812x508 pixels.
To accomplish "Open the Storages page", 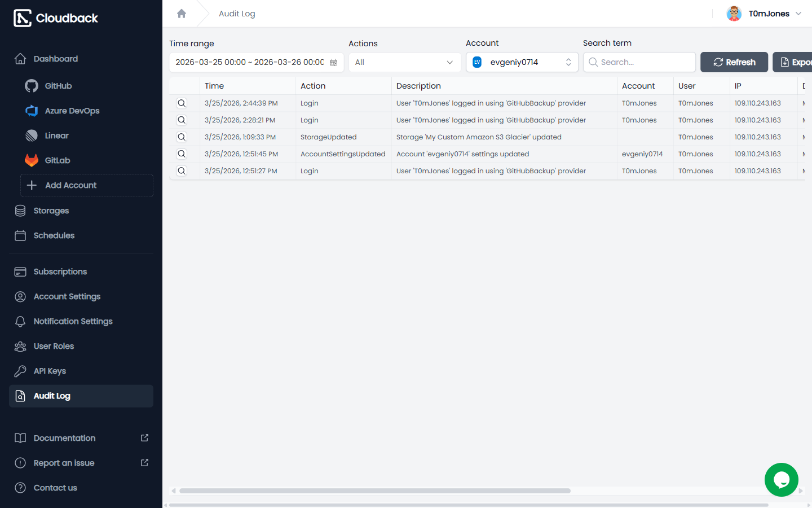I will click(x=81, y=211).
